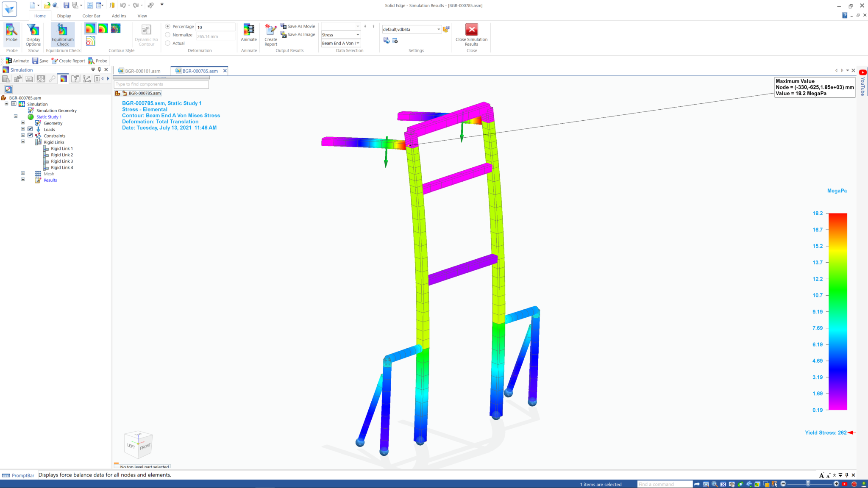Select the Actual deformation radio button
The height and width of the screenshot is (488, 868).
[x=168, y=43]
